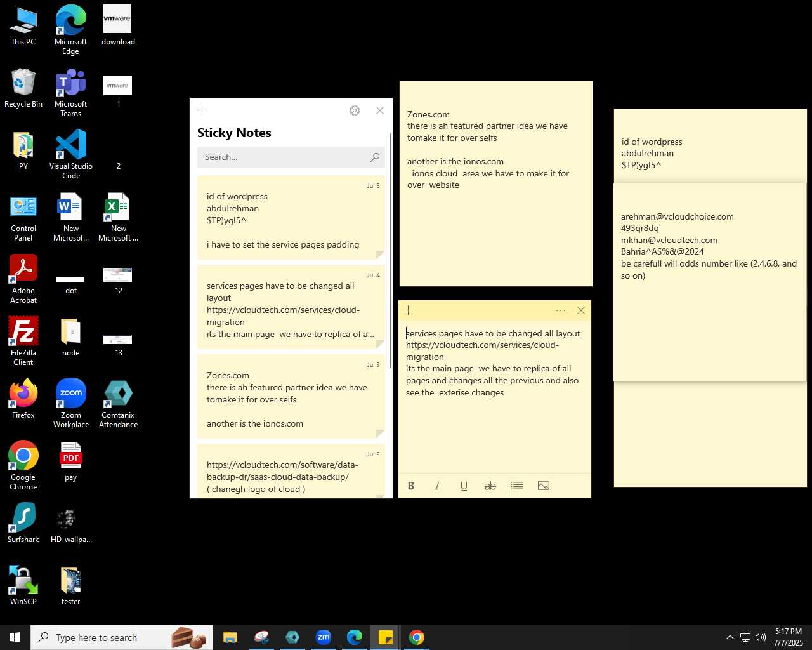The image size is (812, 650).
Task: Switch to Chrome in the taskbar
Action: coord(417,637)
